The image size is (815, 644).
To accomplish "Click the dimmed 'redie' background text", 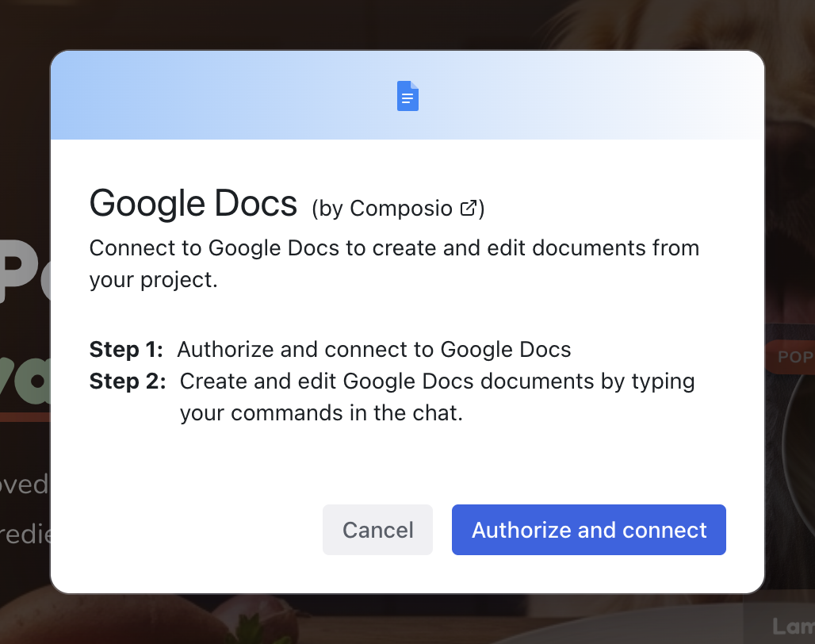I will [24, 534].
